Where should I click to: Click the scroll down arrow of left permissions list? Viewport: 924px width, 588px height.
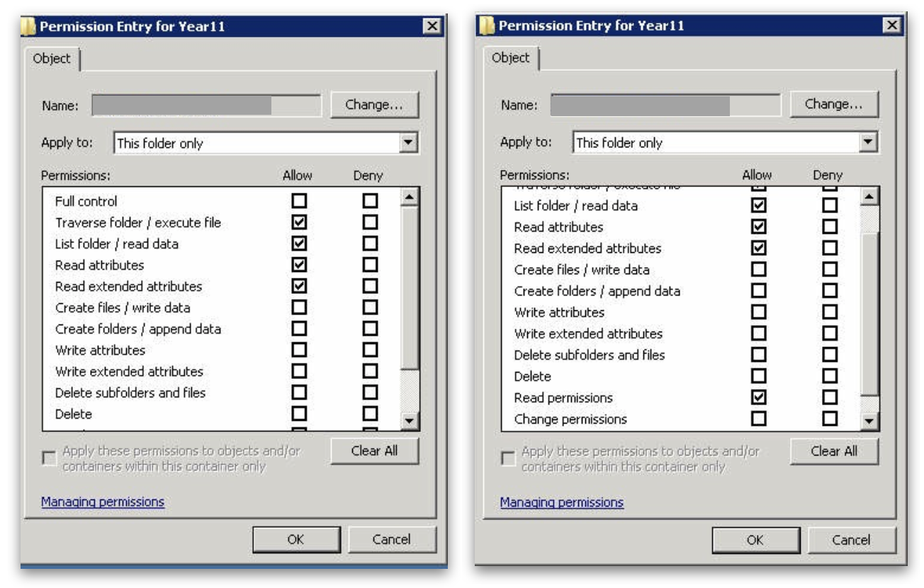(x=410, y=421)
